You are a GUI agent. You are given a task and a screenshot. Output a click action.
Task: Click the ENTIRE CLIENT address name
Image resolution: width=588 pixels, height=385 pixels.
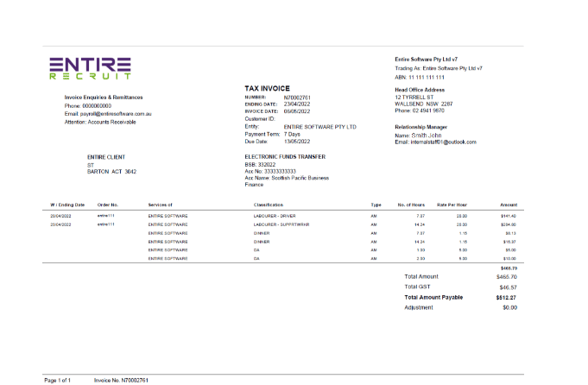tap(106, 157)
